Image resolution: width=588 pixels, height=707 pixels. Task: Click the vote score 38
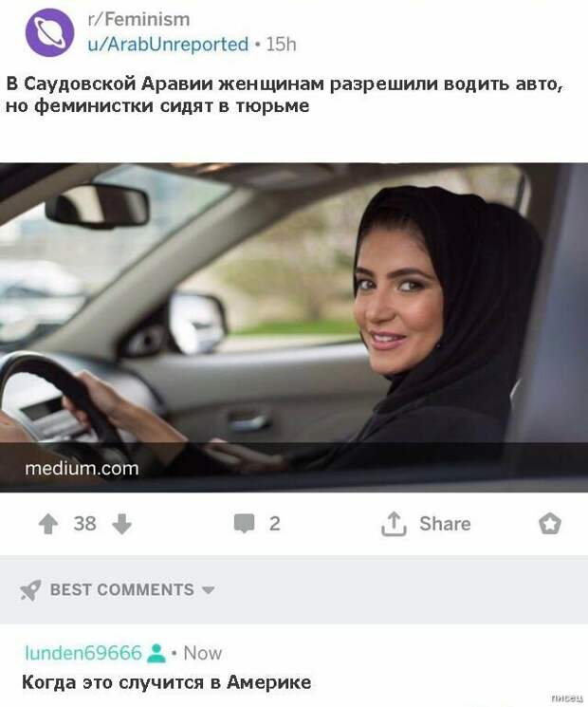tap(84, 524)
